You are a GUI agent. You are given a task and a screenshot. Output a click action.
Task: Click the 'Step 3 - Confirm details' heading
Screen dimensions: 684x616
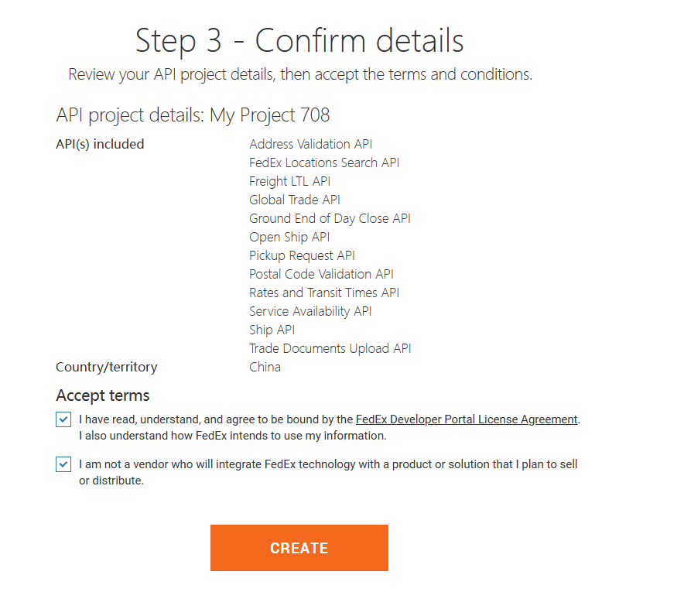click(299, 40)
